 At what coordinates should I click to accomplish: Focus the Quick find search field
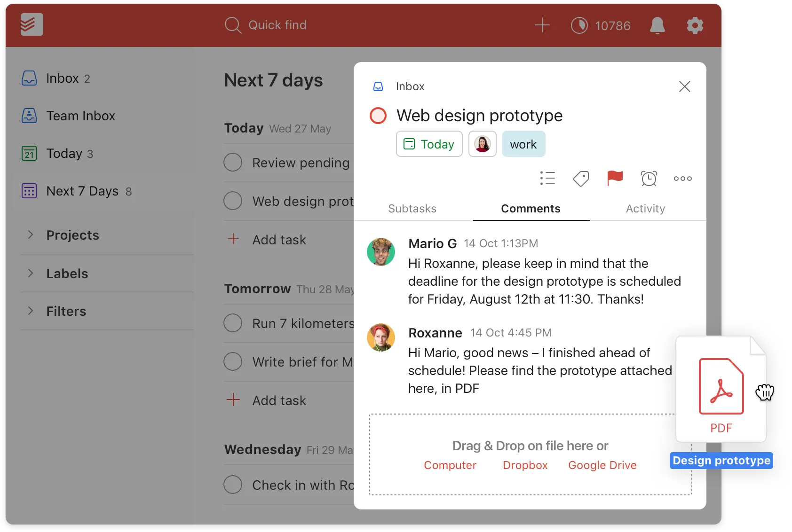click(266, 25)
